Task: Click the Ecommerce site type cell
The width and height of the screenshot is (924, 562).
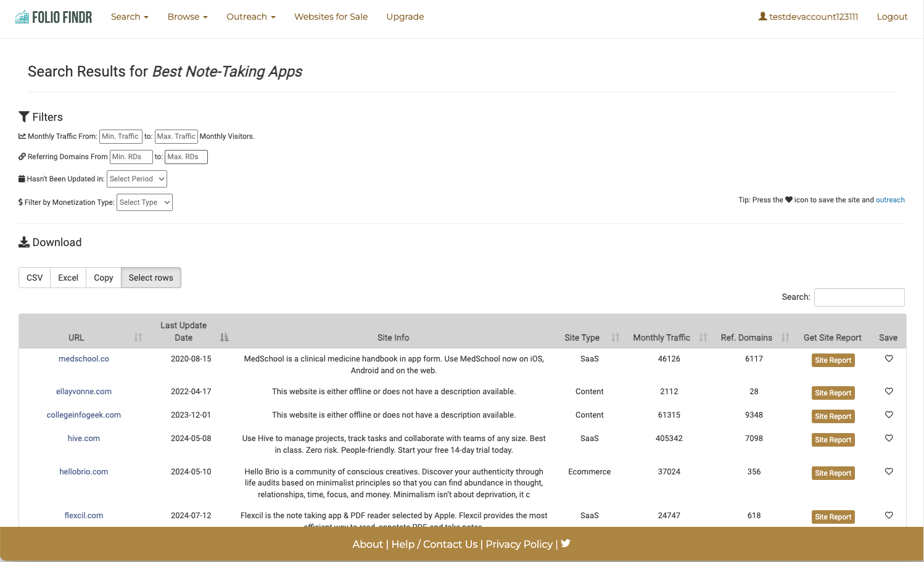Action: pyautogui.click(x=590, y=471)
